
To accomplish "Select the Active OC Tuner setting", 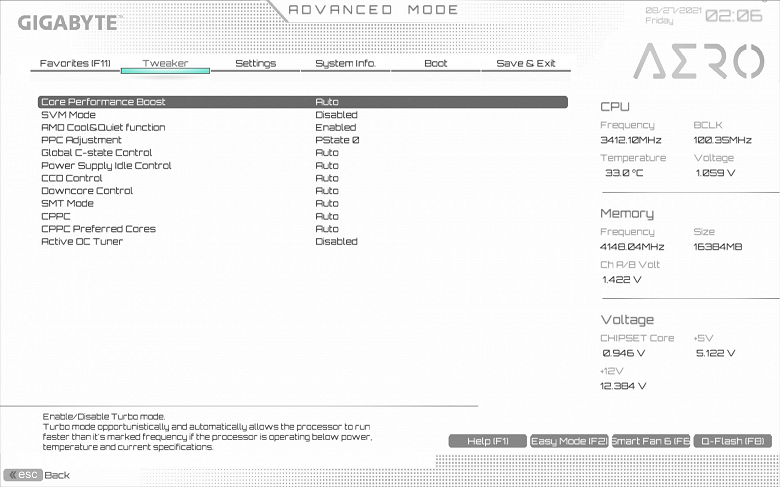I will (82, 241).
